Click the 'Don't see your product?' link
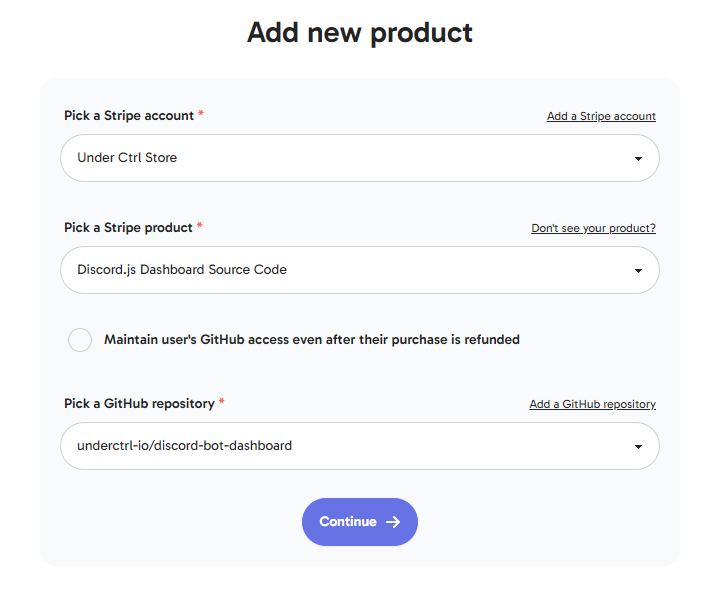The height and width of the screenshot is (592, 707). (x=593, y=228)
